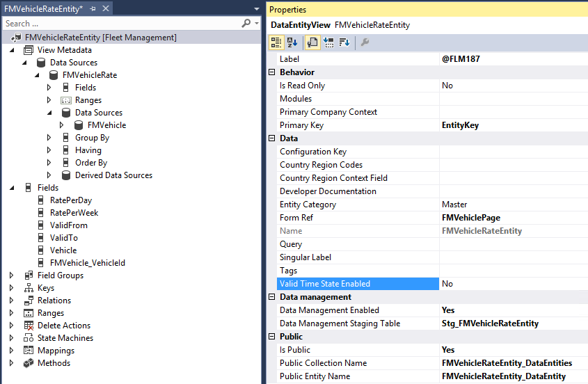Expand the Delete Actions node

click(x=12, y=326)
